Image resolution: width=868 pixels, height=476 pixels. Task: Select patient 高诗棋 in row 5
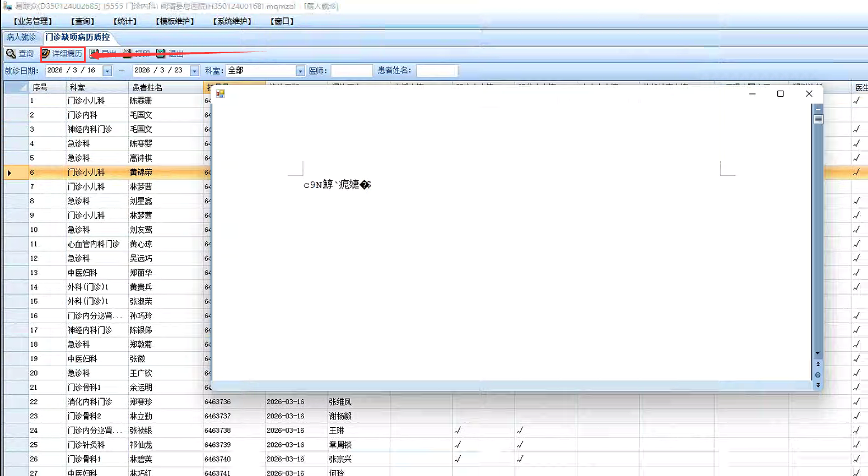(141, 158)
